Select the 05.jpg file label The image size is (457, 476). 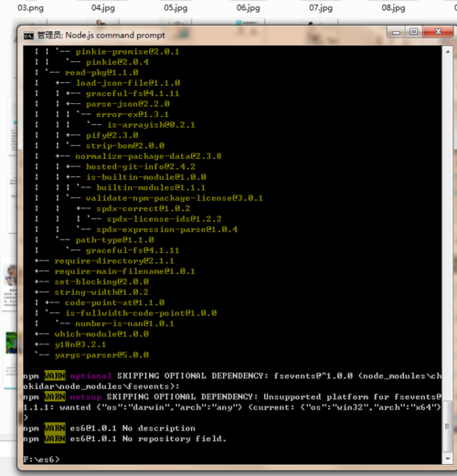tap(175, 7)
